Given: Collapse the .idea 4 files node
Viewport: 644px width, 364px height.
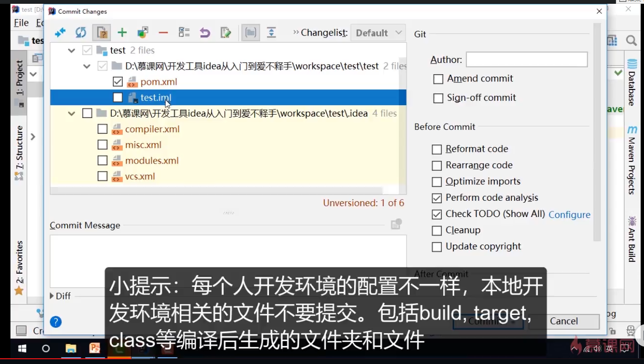Looking at the screenshot, I should pyautogui.click(x=71, y=113).
